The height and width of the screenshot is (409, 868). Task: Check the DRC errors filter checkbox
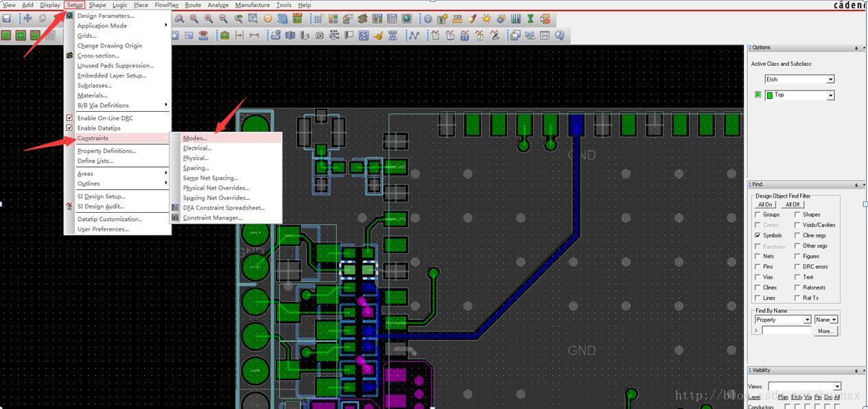pos(797,266)
